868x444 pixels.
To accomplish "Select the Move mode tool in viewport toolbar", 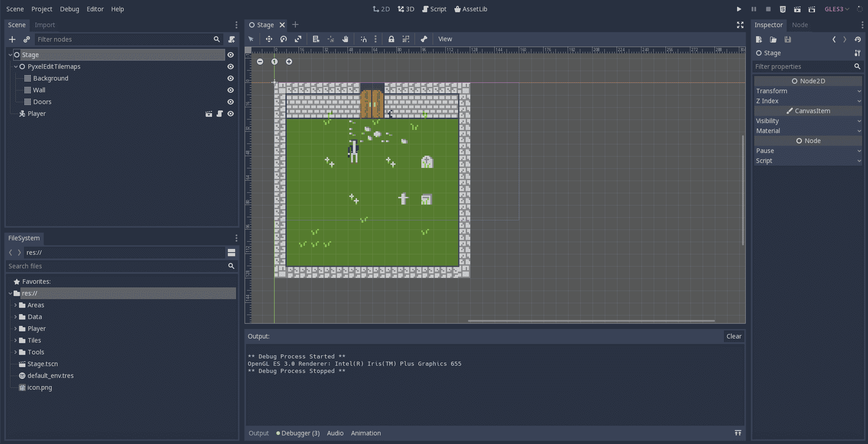I will 269,39.
